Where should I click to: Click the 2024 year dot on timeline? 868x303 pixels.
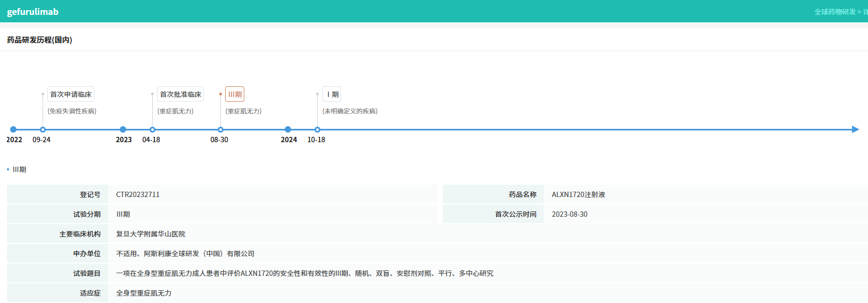[288, 129]
